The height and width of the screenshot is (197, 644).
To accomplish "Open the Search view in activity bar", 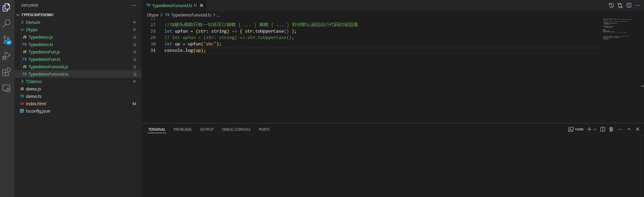I will tap(7, 23).
